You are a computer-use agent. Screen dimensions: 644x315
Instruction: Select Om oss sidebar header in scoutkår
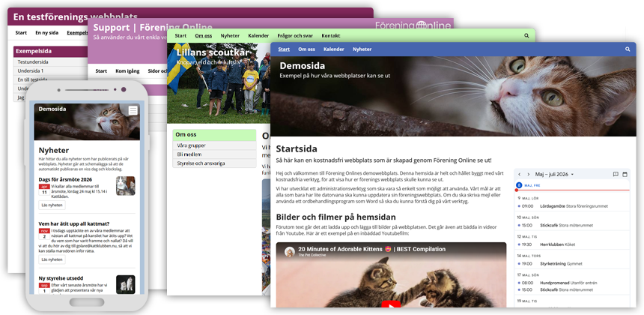[214, 135]
